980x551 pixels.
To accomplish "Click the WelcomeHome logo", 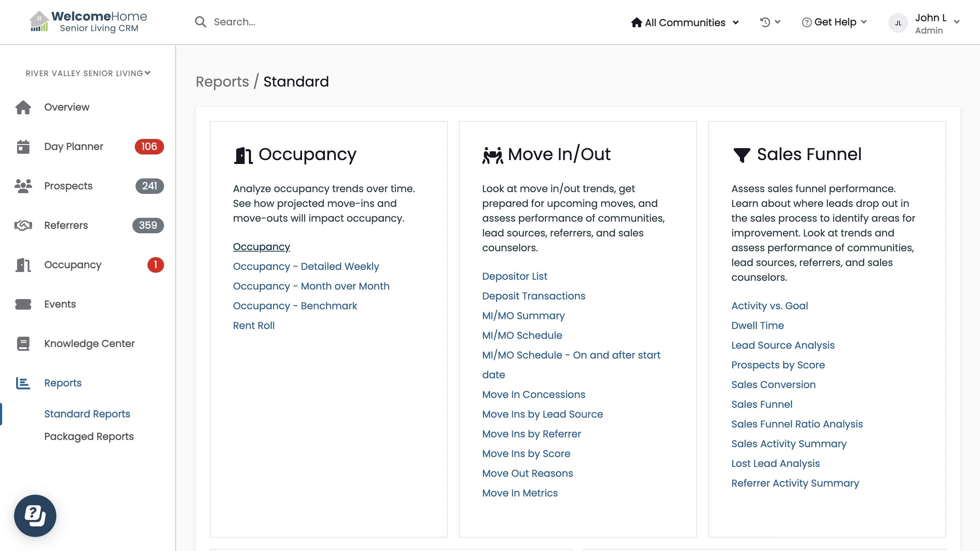I will point(88,22).
